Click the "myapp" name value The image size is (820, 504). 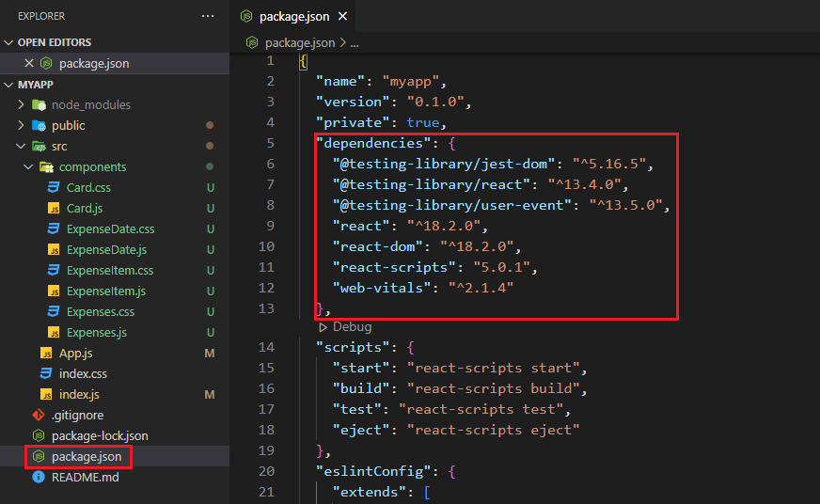tap(411, 82)
